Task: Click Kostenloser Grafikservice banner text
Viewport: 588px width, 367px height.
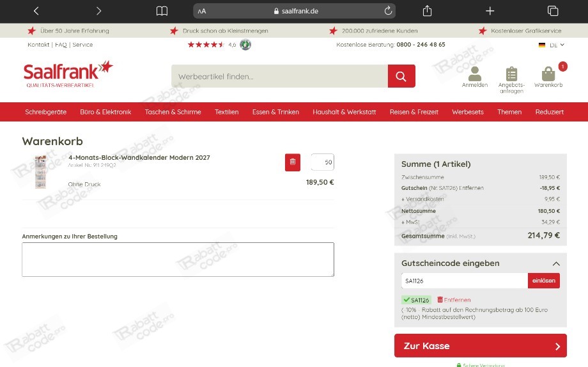Action: [526, 31]
